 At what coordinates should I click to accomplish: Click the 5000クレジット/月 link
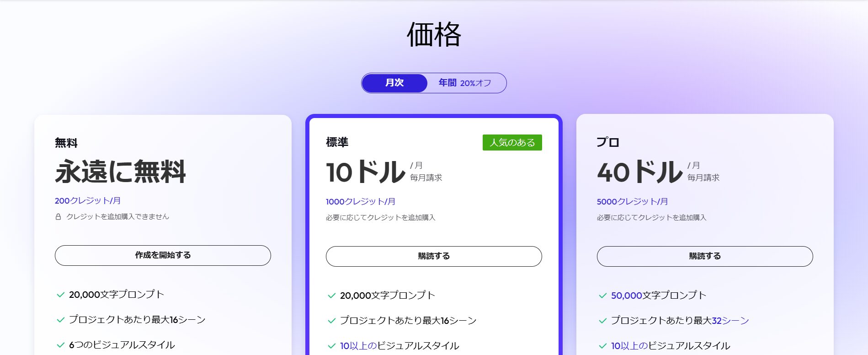pyautogui.click(x=632, y=201)
